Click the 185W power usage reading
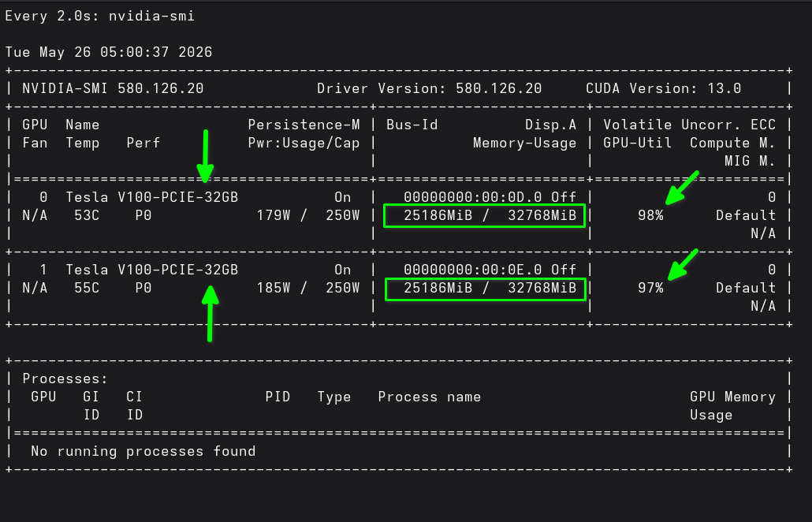 (274, 288)
